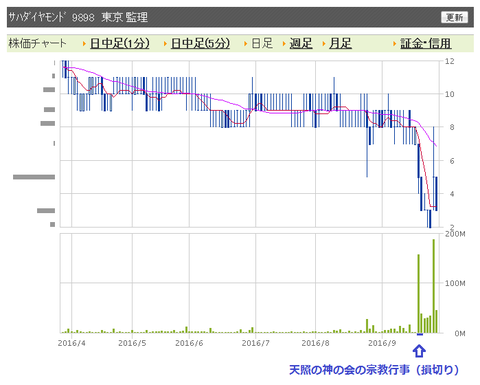Viewport: 480px width, 385px height.
Task: Click the 0M volume axis label
Action: click(x=460, y=333)
